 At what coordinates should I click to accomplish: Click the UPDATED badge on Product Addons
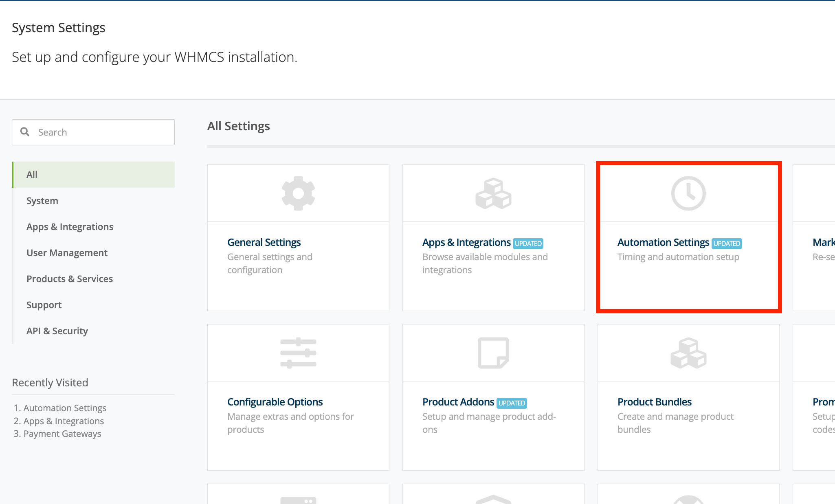tap(512, 403)
